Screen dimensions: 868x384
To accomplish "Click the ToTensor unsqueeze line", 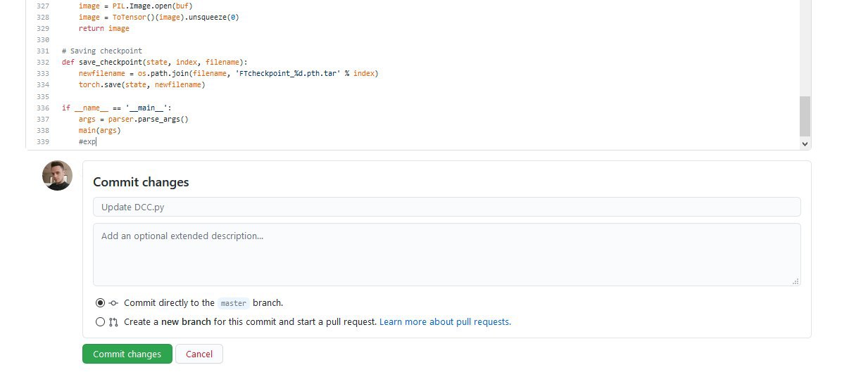I will pos(159,17).
